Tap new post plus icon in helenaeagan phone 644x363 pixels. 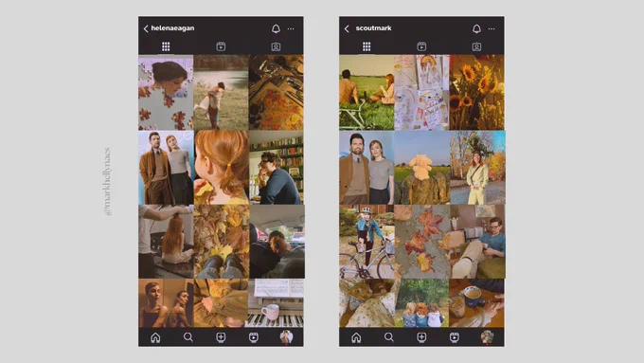[221, 337]
